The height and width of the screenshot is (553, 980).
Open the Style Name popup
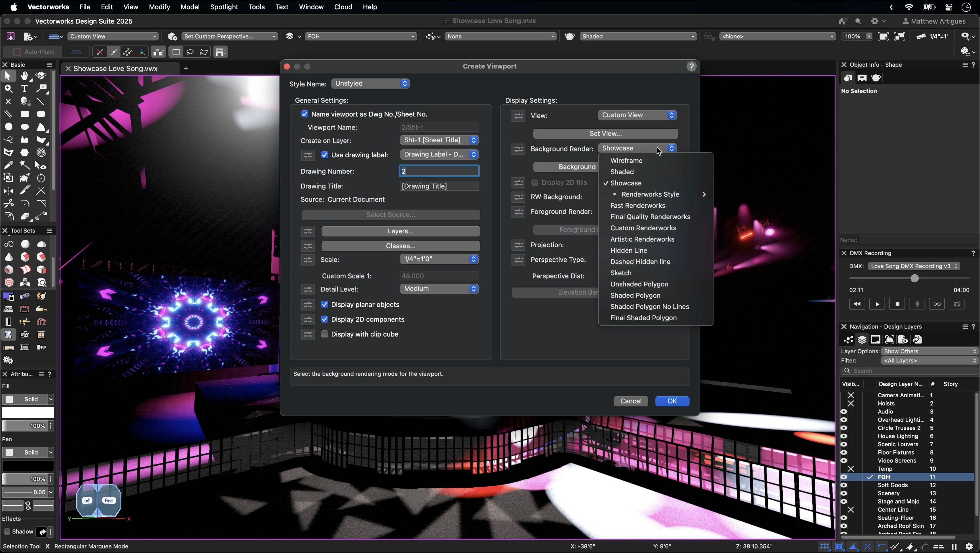pyautogui.click(x=370, y=84)
